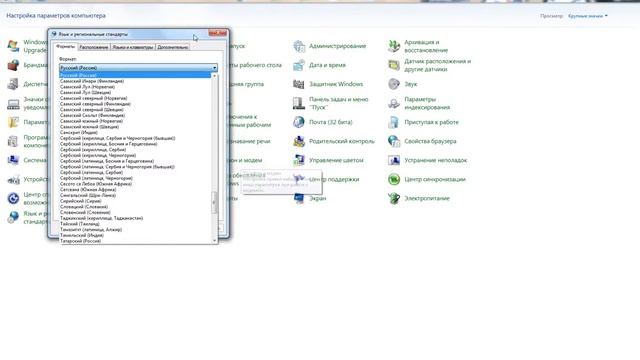The image size is (640, 360).
Task: Open the Панель задач и меню Пуск icon
Action: [x=299, y=103]
